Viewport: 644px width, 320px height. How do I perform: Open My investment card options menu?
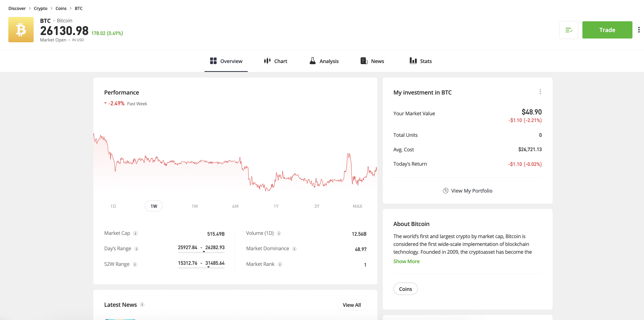pyautogui.click(x=540, y=92)
